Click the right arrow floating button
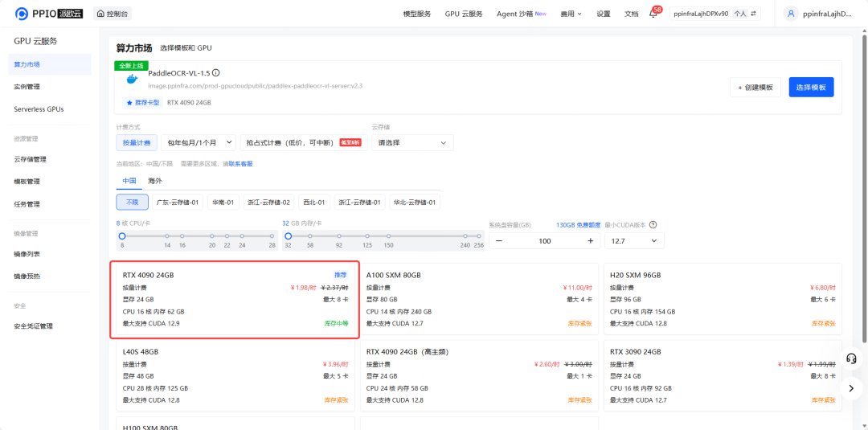The image size is (868, 430). (x=851, y=388)
